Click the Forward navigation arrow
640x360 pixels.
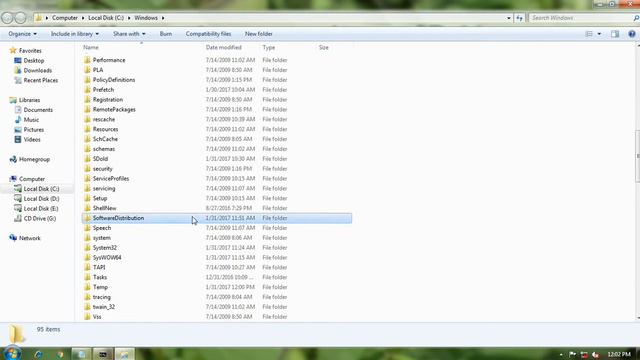coord(20,18)
